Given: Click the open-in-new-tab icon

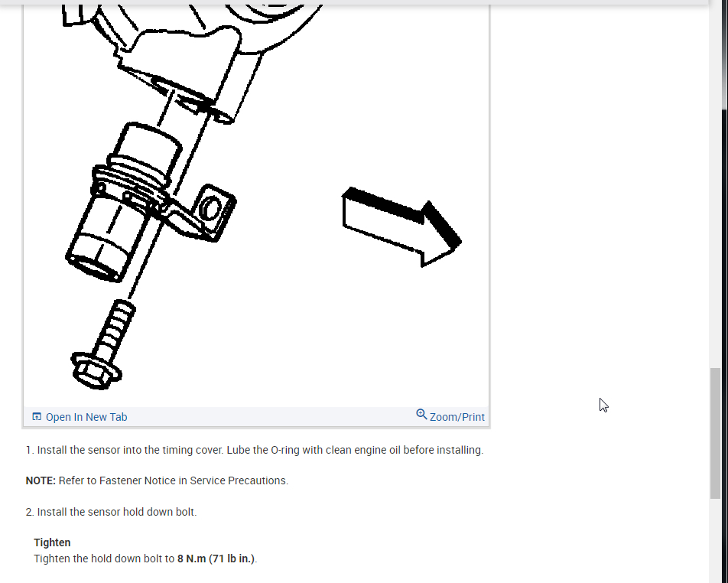Looking at the screenshot, I should [x=37, y=416].
